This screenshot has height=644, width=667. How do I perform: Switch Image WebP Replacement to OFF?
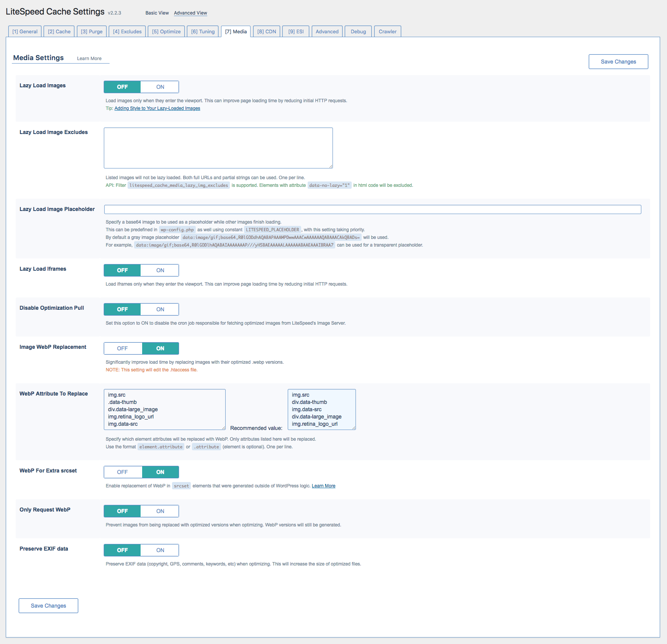point(123,348)
